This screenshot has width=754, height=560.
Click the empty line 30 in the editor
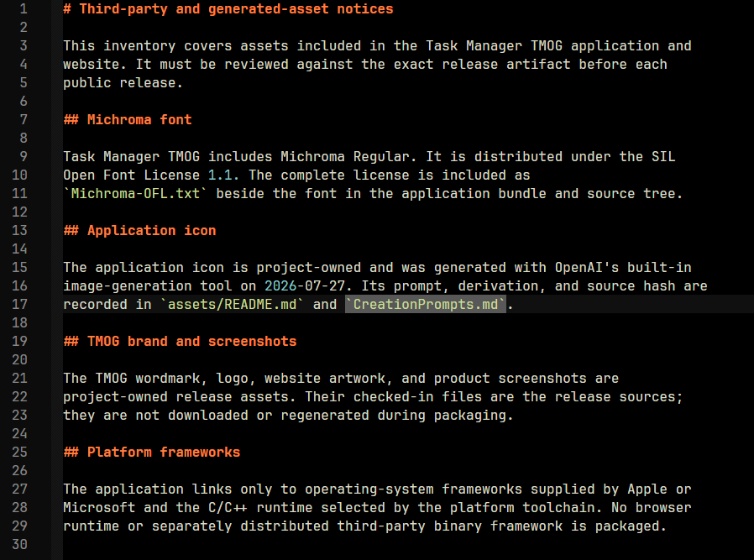coord(408,545)
